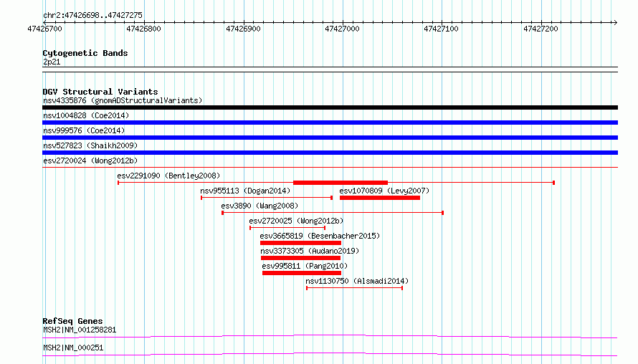Click the chr2:47426698..47427275 region label

coord(92,15)
